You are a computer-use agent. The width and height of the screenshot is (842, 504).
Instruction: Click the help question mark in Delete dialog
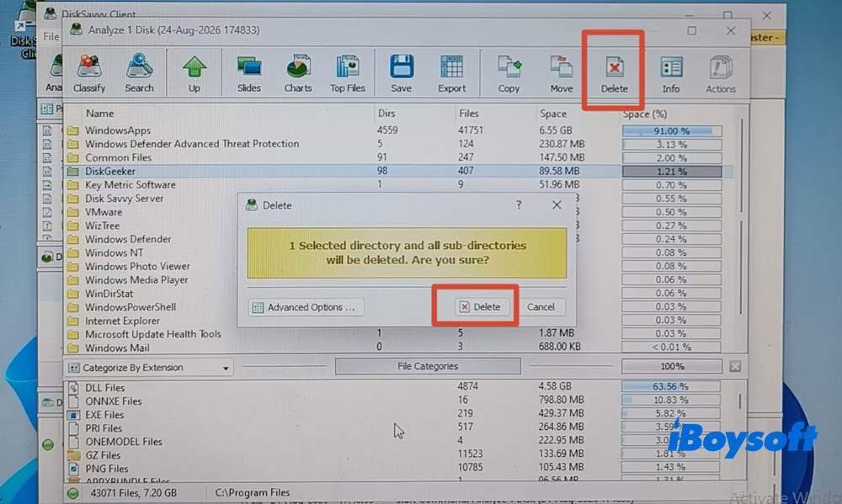click(518, 205)
